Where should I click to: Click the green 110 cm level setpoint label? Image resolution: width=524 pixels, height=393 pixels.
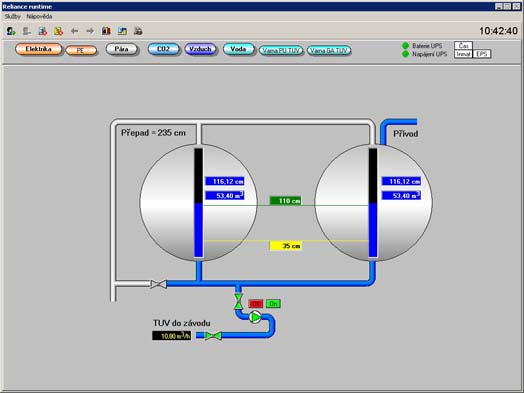click(x=285, y=201)
